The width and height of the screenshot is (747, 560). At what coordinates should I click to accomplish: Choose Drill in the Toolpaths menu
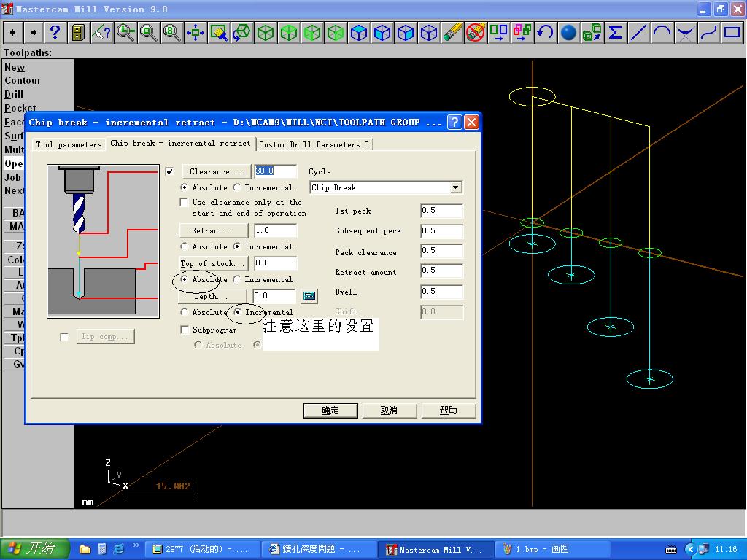pos(14,94)
